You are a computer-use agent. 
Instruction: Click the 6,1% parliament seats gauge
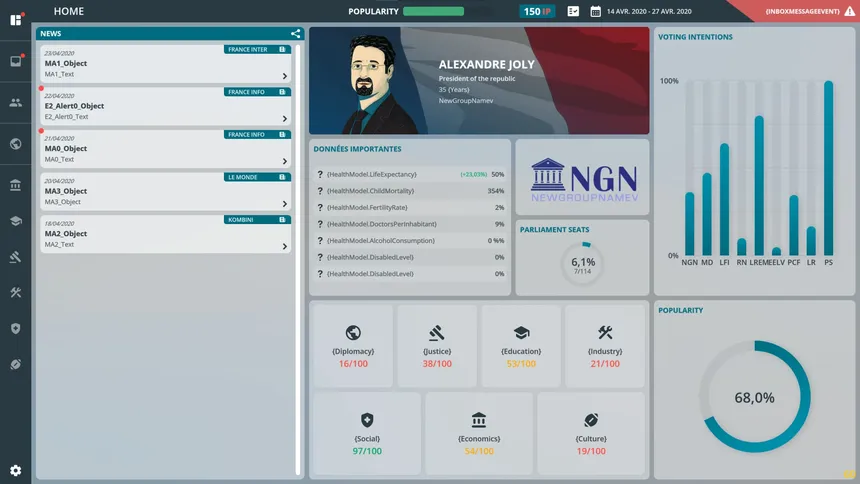582,263
